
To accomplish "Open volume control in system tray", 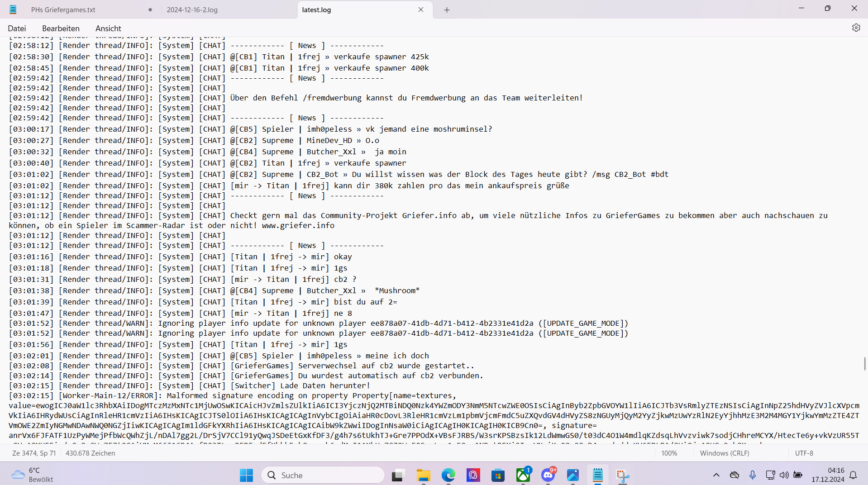I will [x=784, y=475].
